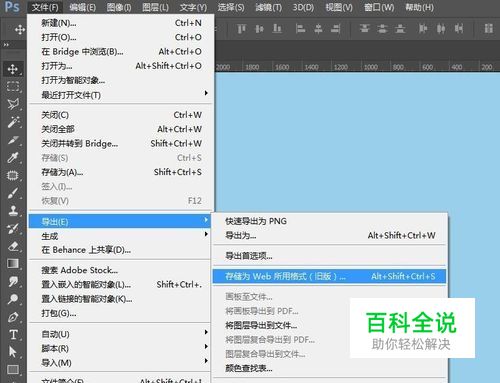Click the distribute right edges icon

coord(459,29)
